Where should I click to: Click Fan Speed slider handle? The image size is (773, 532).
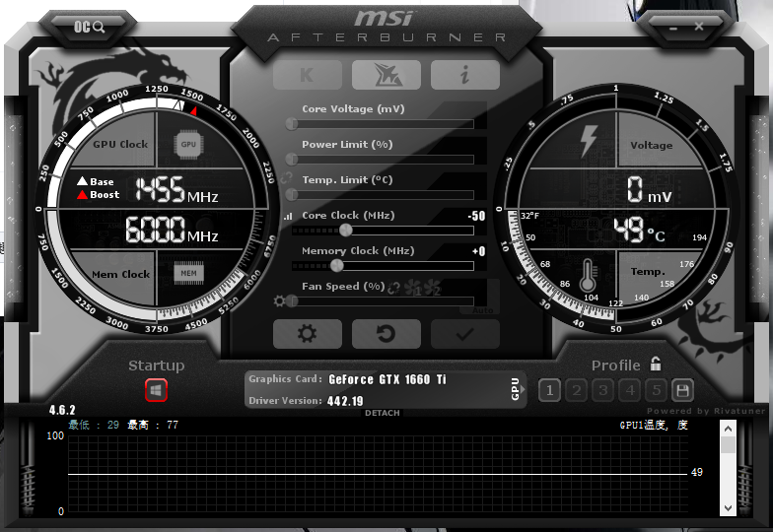(x=292, y=301)
